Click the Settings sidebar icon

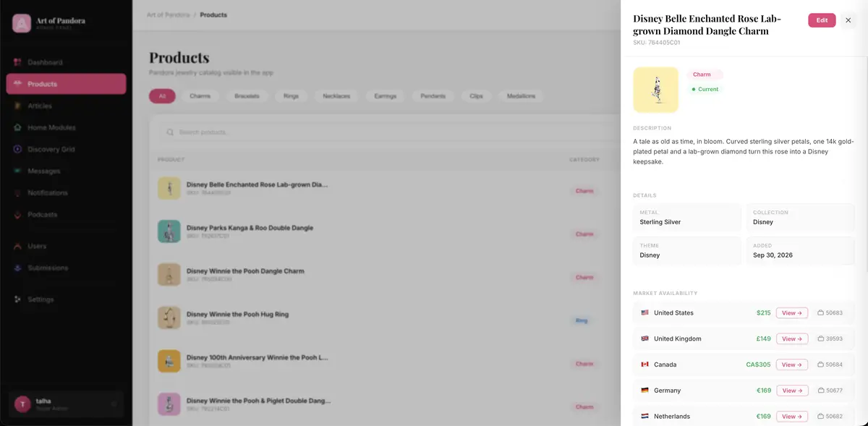pyautogui.click(x=17, y=299)
